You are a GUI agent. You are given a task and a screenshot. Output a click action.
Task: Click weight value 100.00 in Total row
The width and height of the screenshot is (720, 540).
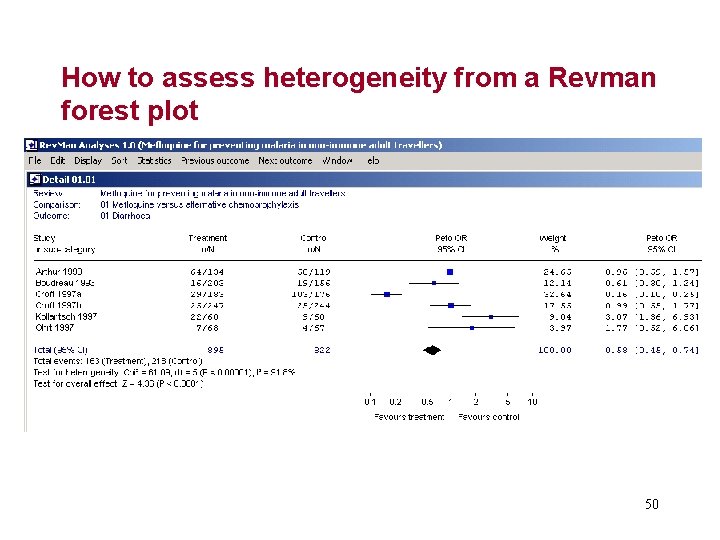pos(555,350)
